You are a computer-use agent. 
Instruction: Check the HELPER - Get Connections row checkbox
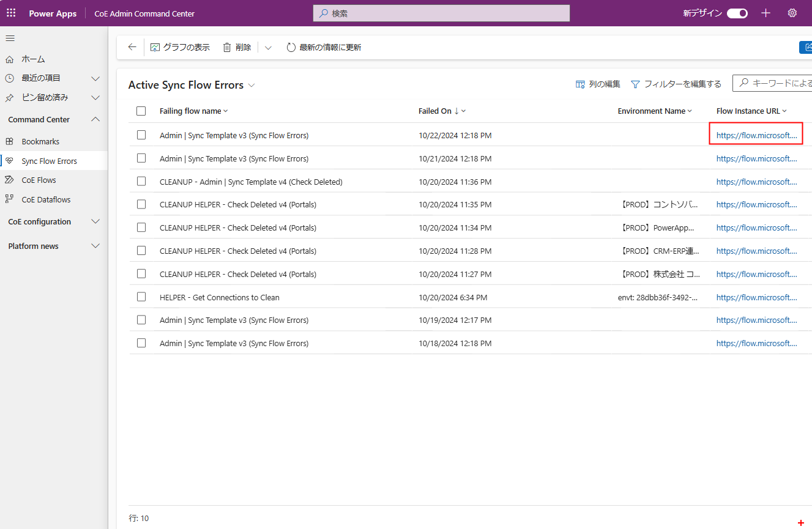click(141, 297)
